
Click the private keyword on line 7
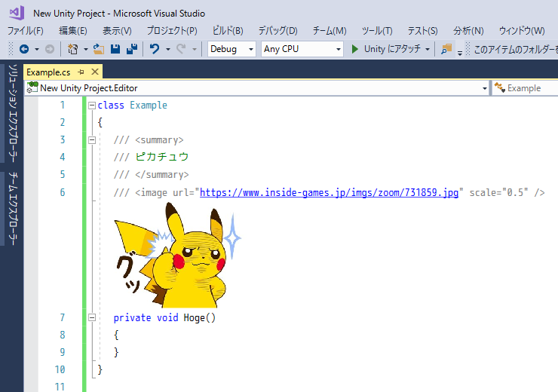[132, 317]
